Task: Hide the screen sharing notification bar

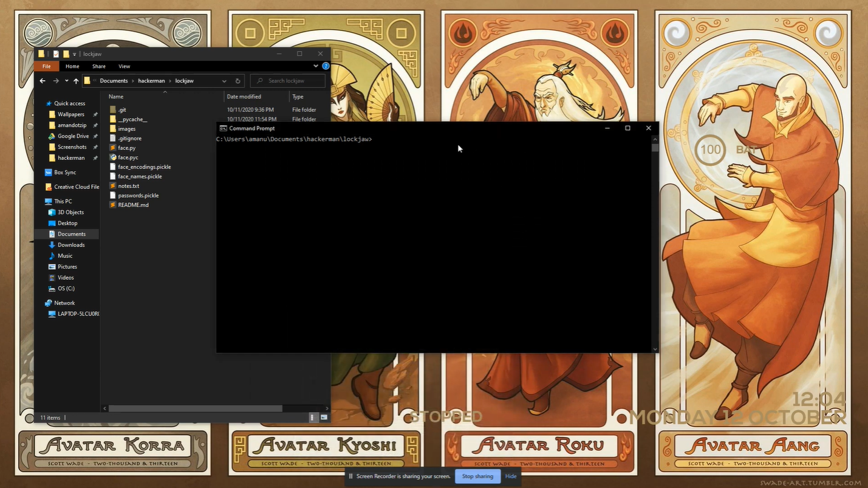Action: click(511, 476)
